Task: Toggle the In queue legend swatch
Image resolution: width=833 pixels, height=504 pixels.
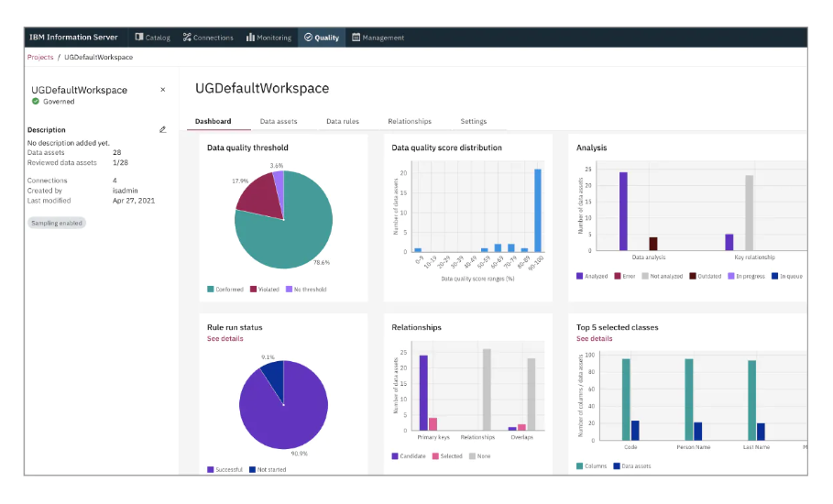Action: pos(774,276)
